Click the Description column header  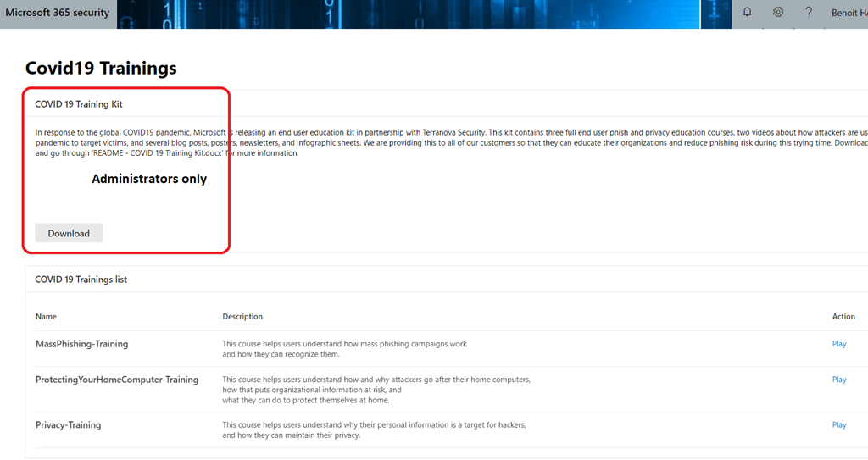tap(242, 317)
